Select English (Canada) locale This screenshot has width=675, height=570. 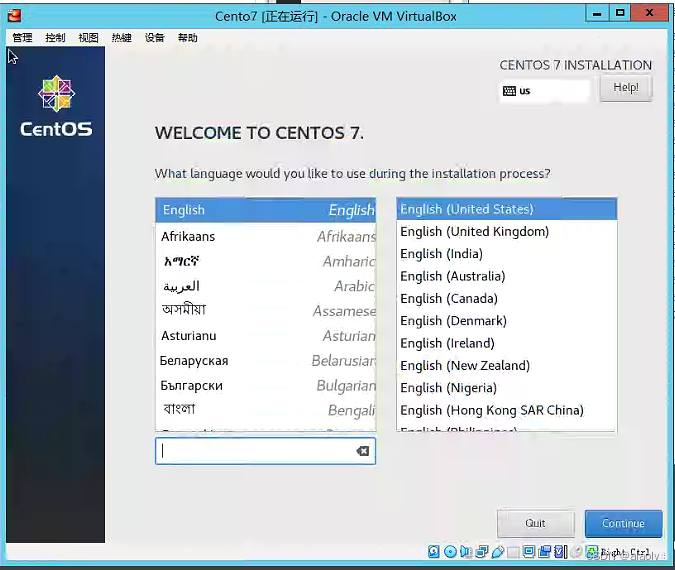point(507,299)
